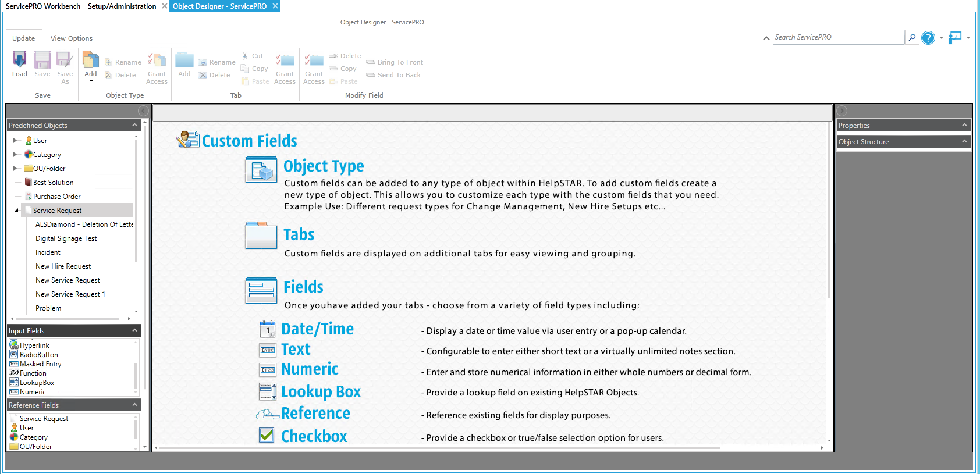Image resolution: width=980 pixels, height=474 pixels.
Task: Open the help icon dropdown arrow
Action: (x=942, y=38)
